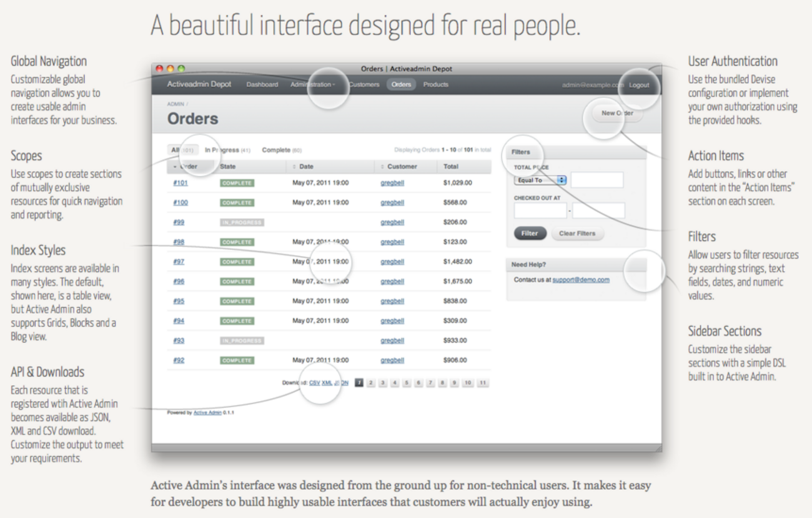Go to pagination page 2
This screenshot has height=518, width=812.
[371, 383]
